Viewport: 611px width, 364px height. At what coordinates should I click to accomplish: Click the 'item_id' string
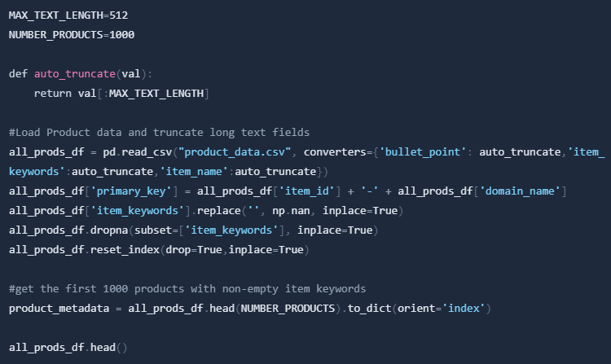[306, 191]
